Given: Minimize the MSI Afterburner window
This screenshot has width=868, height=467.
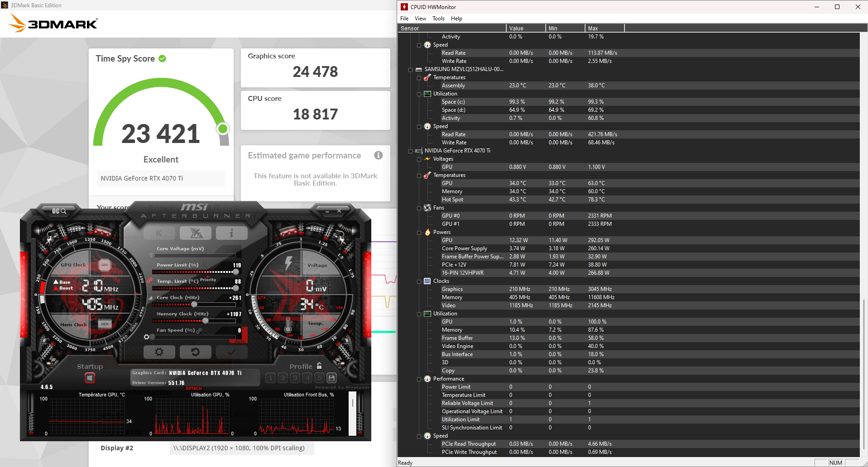Looking at the screenshot, I should tap(327, 211).
